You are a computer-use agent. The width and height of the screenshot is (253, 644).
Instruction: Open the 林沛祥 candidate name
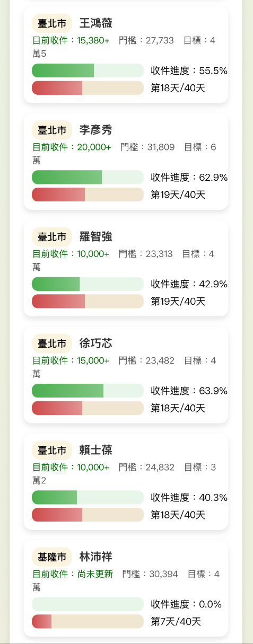click(x=96, y=557)
